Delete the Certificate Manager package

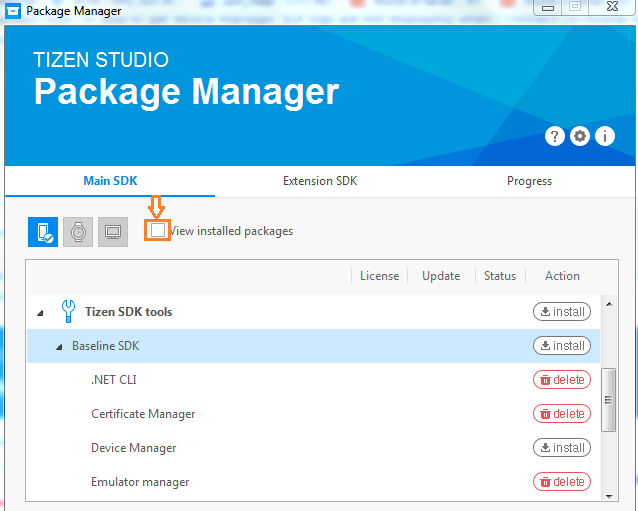(x=561, y=414)
